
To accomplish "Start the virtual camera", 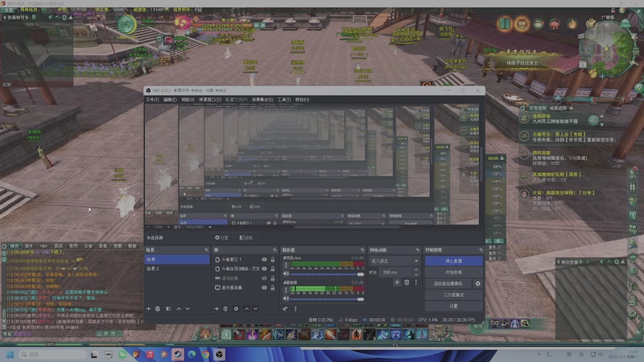I will [448, 284].
